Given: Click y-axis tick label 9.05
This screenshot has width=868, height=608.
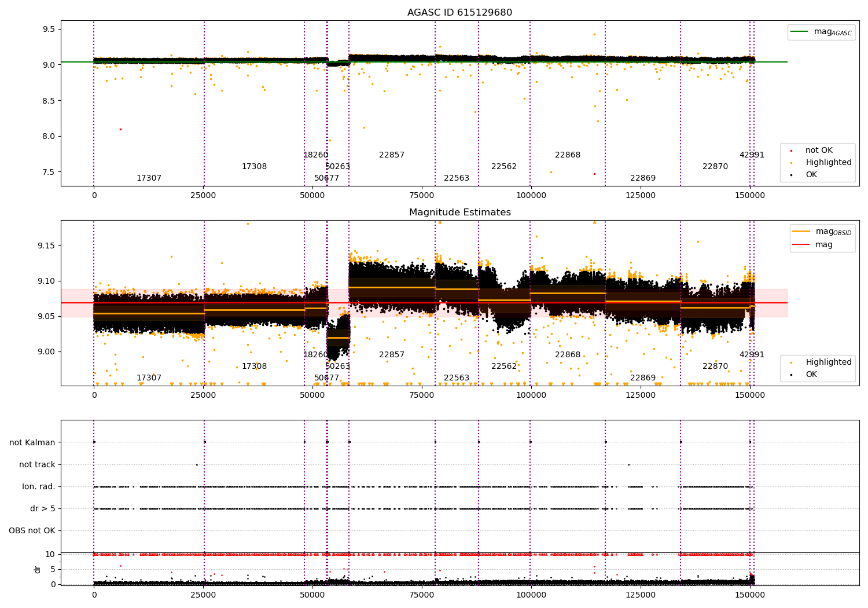Looking at the screenshot, I should point(47,317).
